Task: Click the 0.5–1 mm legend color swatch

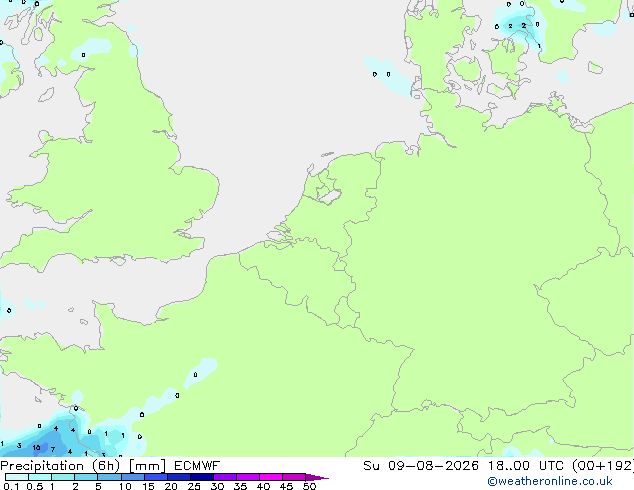Action: click(40, 477)
